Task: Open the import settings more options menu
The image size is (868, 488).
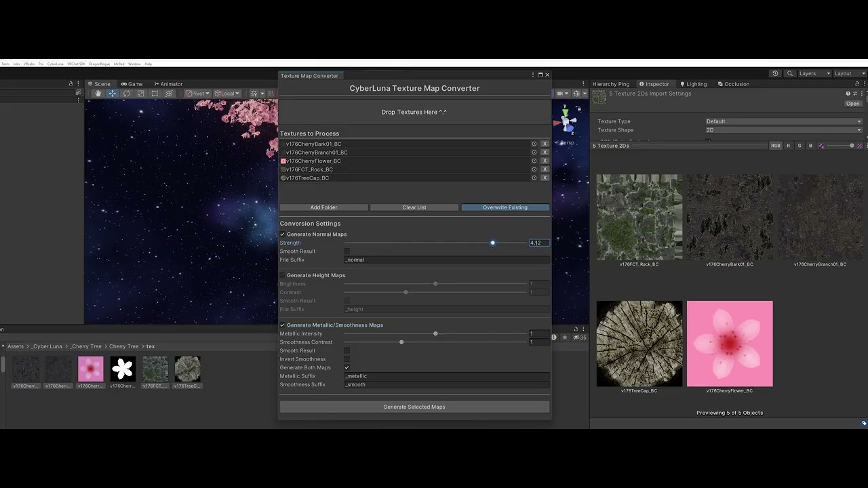Action: click(861, 94)
